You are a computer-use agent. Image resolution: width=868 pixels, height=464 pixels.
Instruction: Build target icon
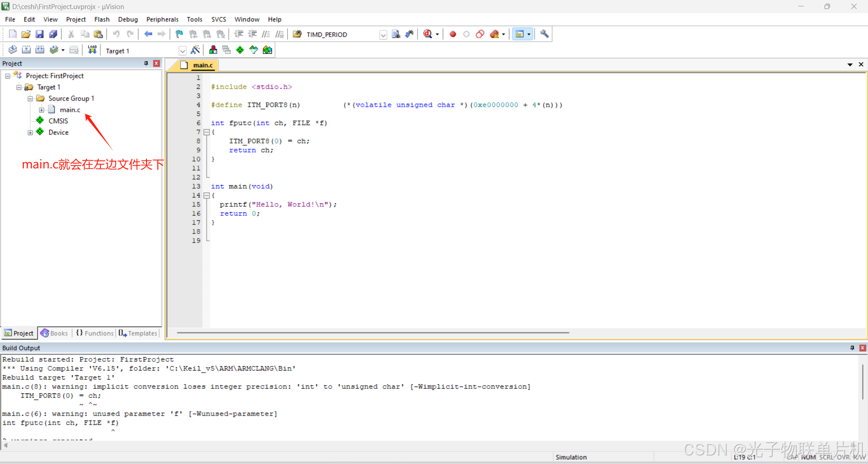pos(26,50)
